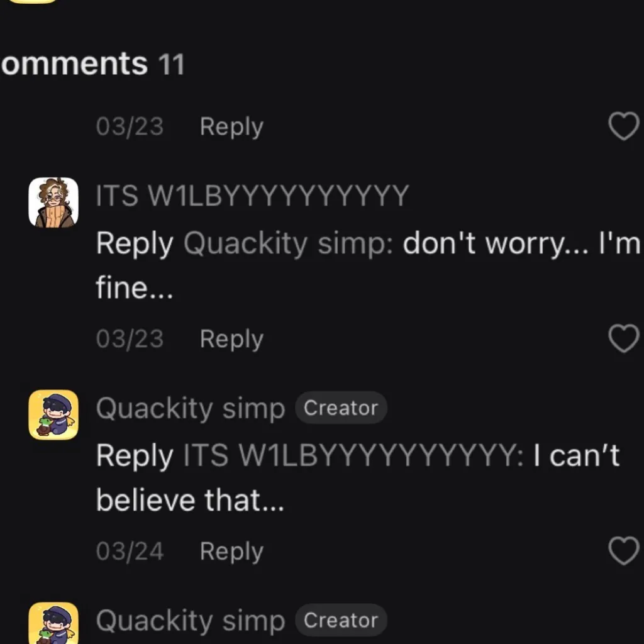The width and height of the screenshot is (644, 644).
Task: Tap the username Quackity simp
Action: click(189, 408)
